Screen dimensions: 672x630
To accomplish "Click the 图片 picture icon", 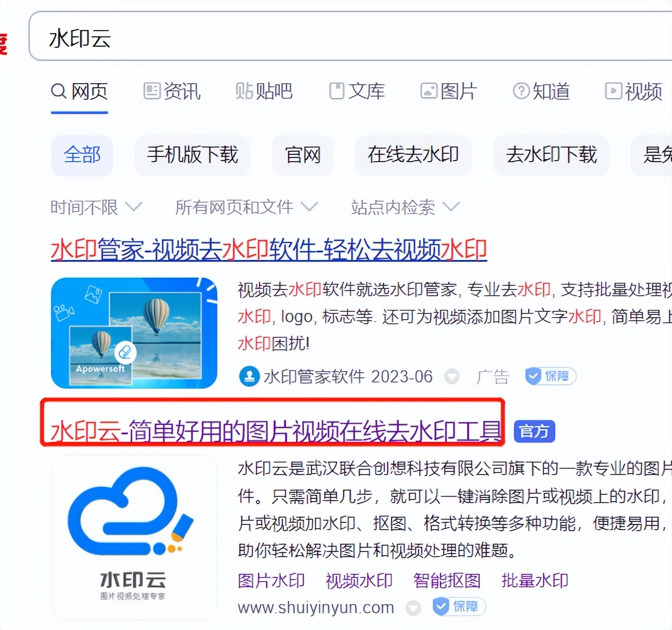I will pyautogui.click(x=428, y=90).
